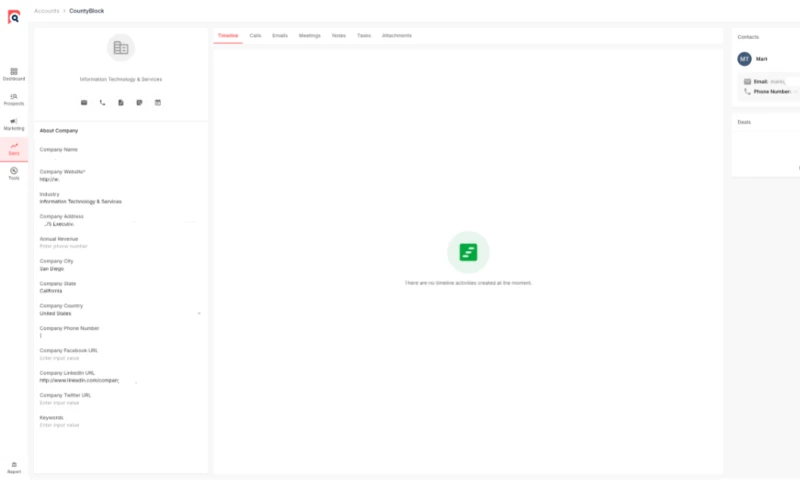Viewport: 800px width, 480px height.
Task: Click the Keywords input field
Action: (x=121, y=425)
